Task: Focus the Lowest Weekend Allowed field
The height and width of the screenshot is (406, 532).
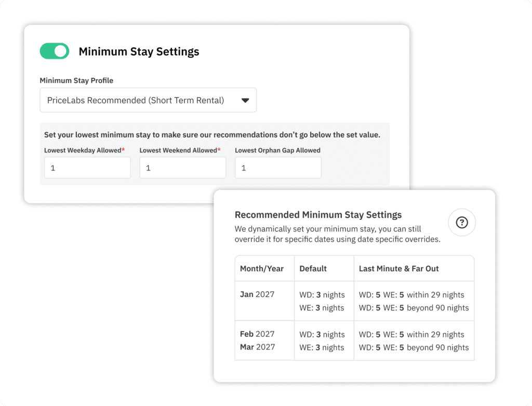Action: point(182,168)
